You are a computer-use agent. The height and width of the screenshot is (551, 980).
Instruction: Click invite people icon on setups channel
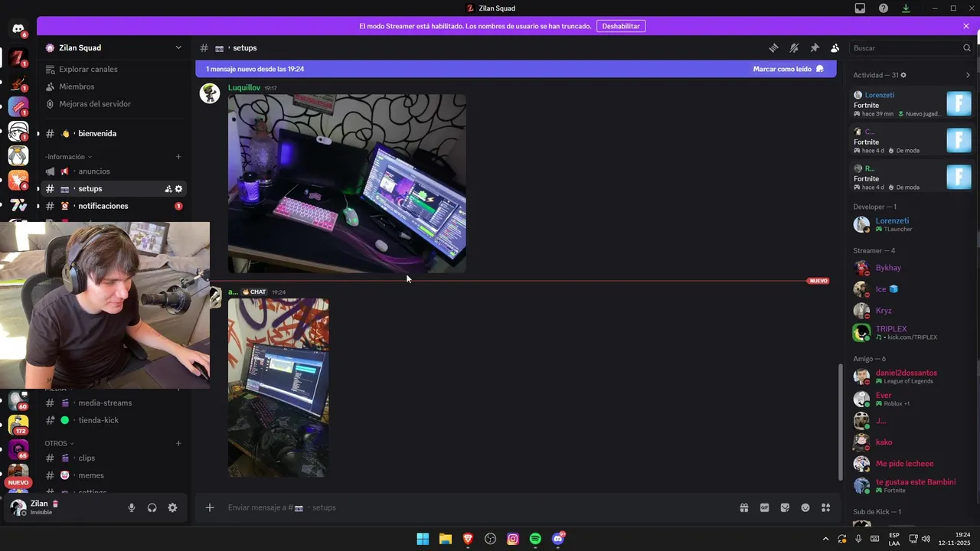168,189
